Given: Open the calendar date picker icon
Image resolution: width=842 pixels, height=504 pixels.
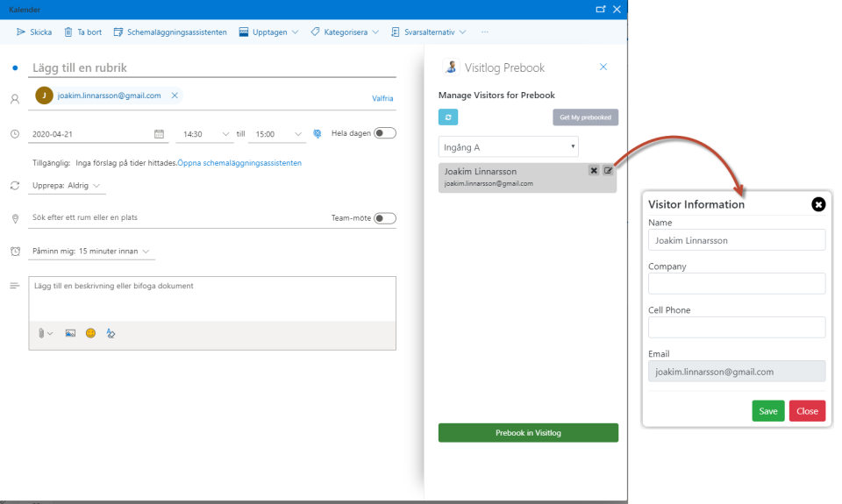Looking at the screenshot, I should point(159,133).
